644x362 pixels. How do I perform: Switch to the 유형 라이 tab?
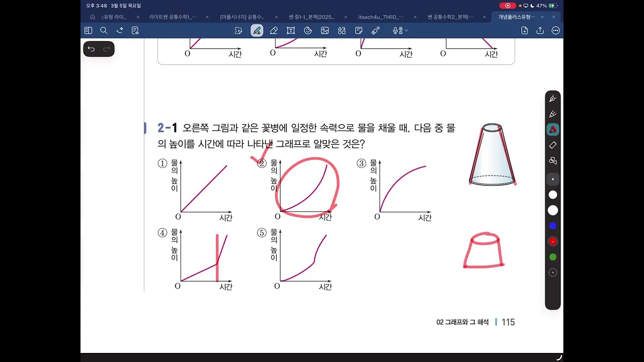(114, 17)
